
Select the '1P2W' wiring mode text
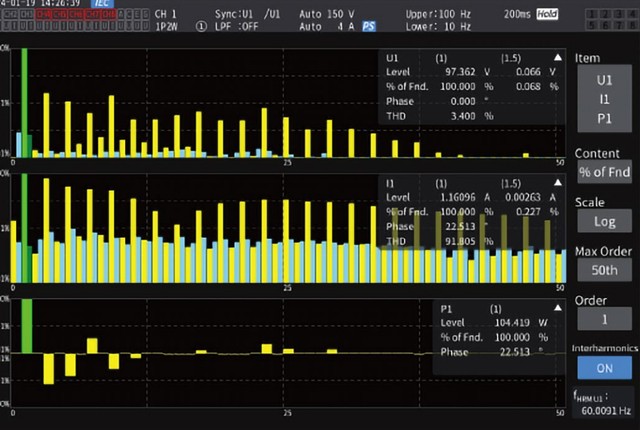coord(167,27)
